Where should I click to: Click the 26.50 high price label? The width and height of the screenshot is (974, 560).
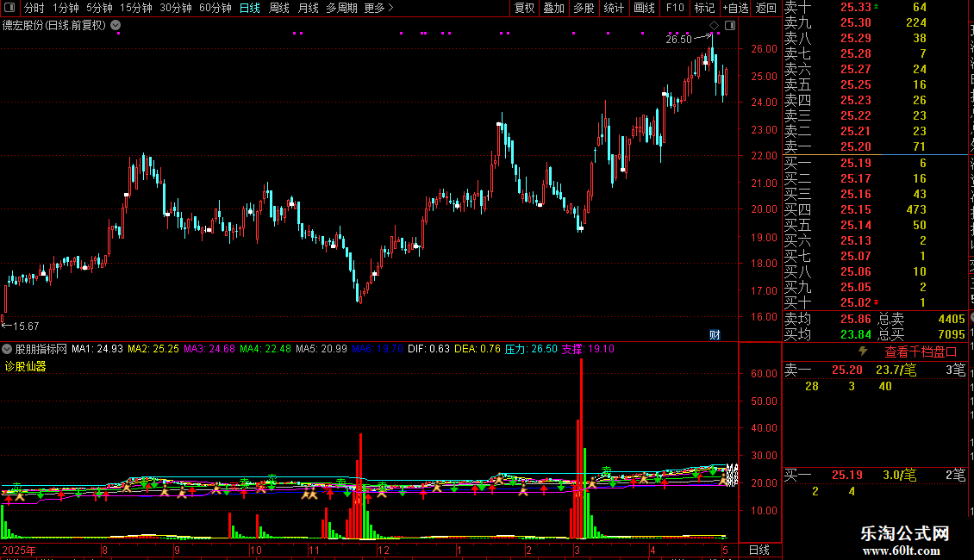pyautogui.click(x=678, y=39)
